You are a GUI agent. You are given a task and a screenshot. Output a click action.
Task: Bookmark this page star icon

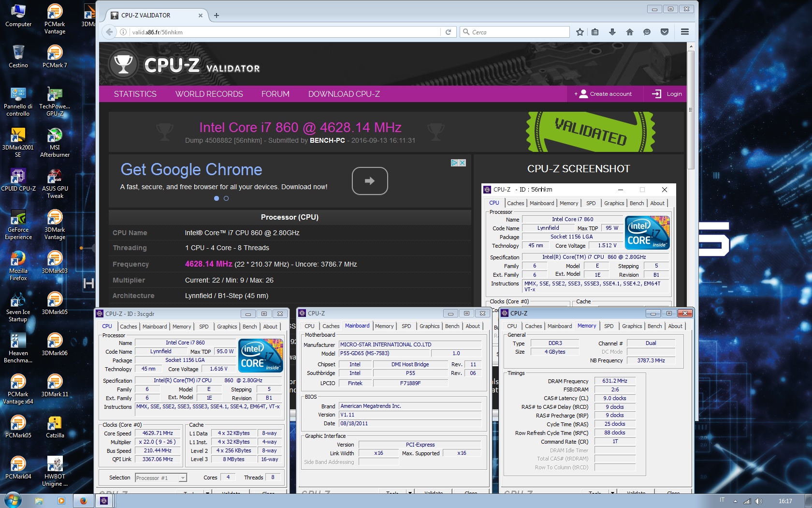tap(580, 32)
